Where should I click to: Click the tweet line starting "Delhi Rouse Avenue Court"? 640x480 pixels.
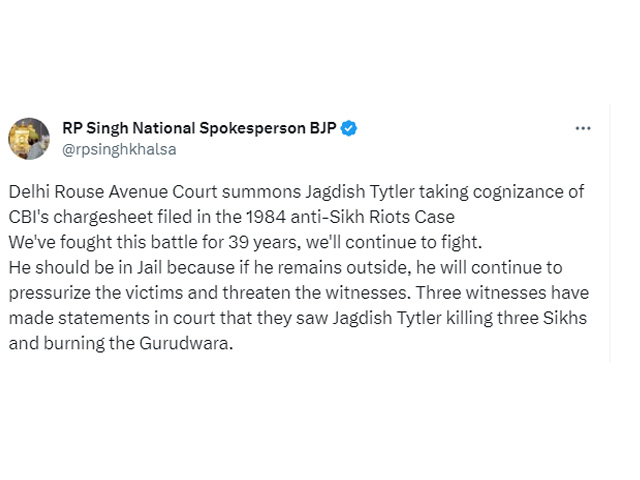296,192
